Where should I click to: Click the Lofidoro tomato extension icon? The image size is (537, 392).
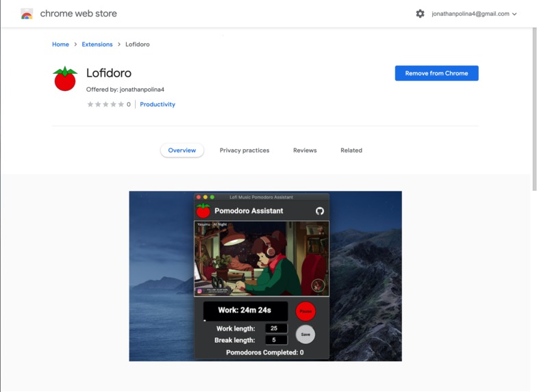click(64, 79)
